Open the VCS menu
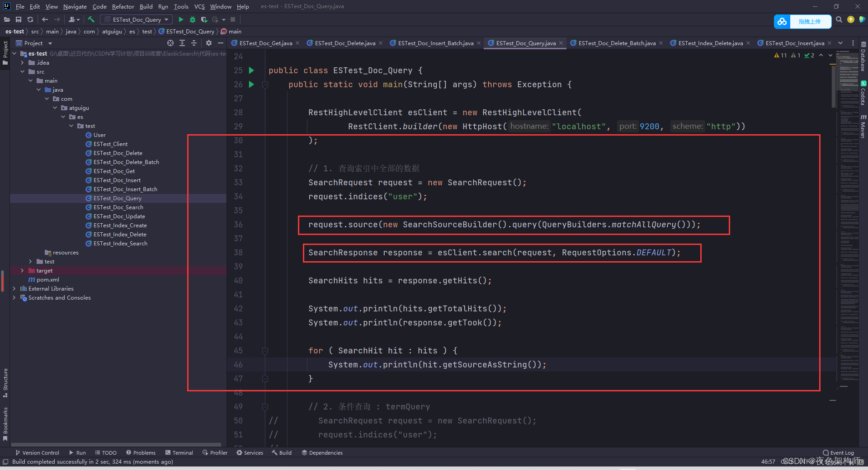The width and height of the screenshot is (868, 470). (x=199, y=6)
